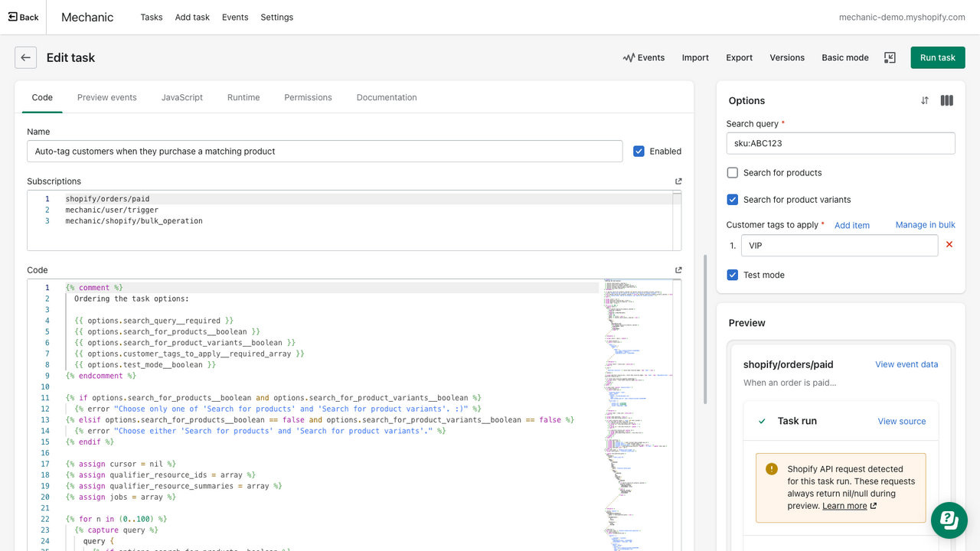This screenshot has width=980, height=551.
Task: Click Manage in bulk for customer tags
Action: tap(925, 224)
